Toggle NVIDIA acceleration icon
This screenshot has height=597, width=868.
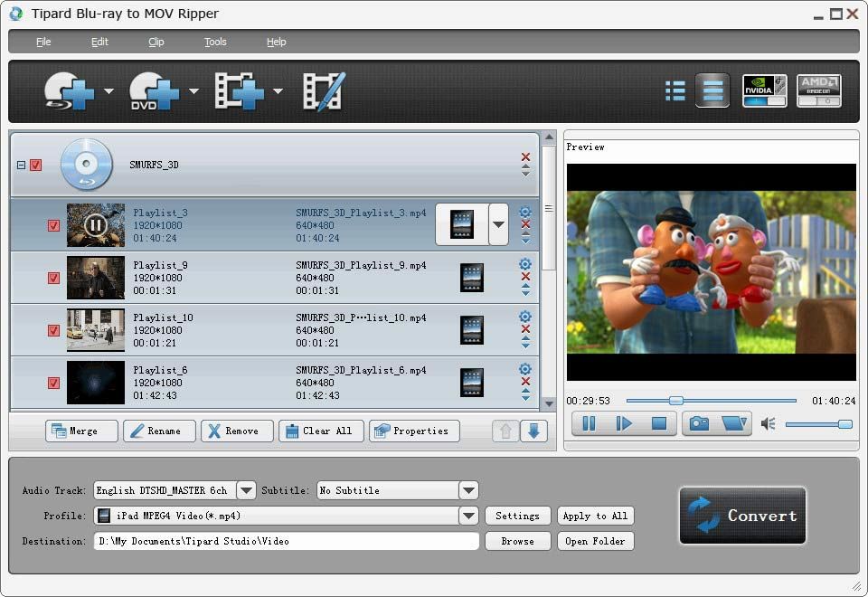point(765,90)
